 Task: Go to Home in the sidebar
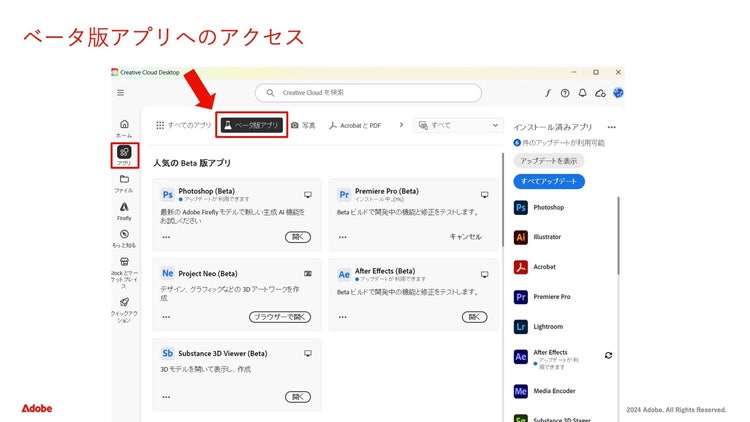[124, 128]
